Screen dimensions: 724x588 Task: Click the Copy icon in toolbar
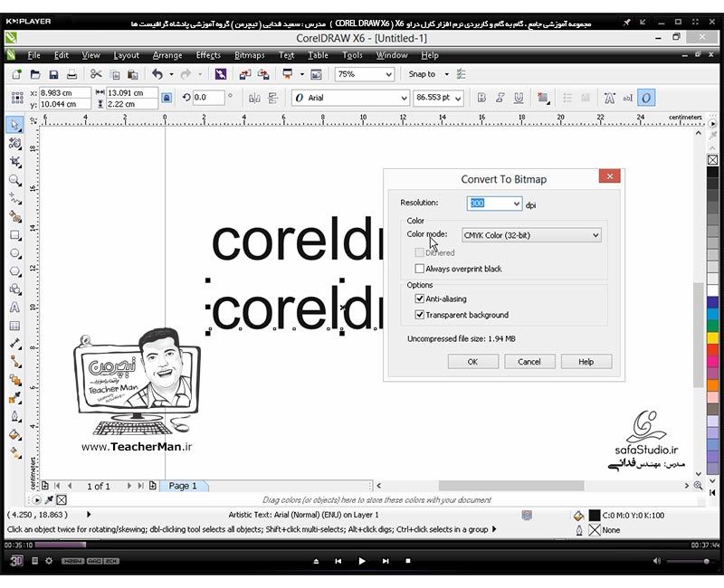point(115,74)
